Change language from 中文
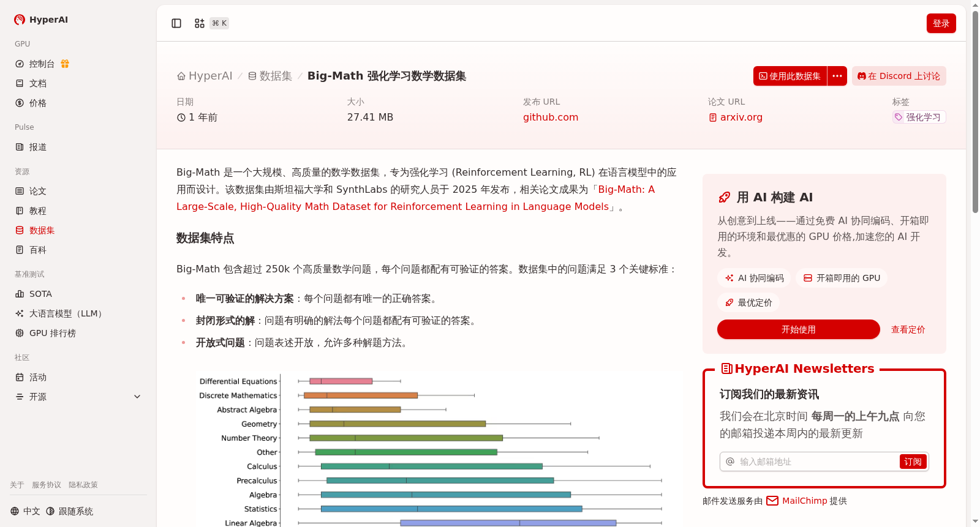This screenshot has height=527, width=980. pyautogui.click(x=25, y=511)
